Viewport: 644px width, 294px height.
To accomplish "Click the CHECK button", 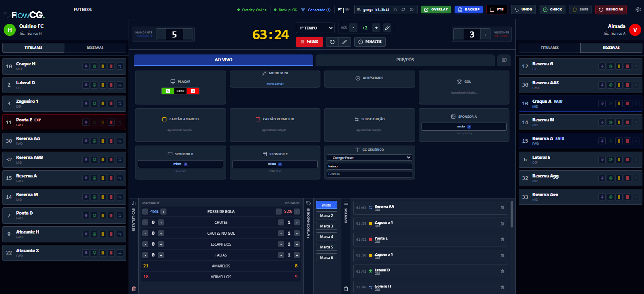I will pyautogui.click(x=553, y=9).
